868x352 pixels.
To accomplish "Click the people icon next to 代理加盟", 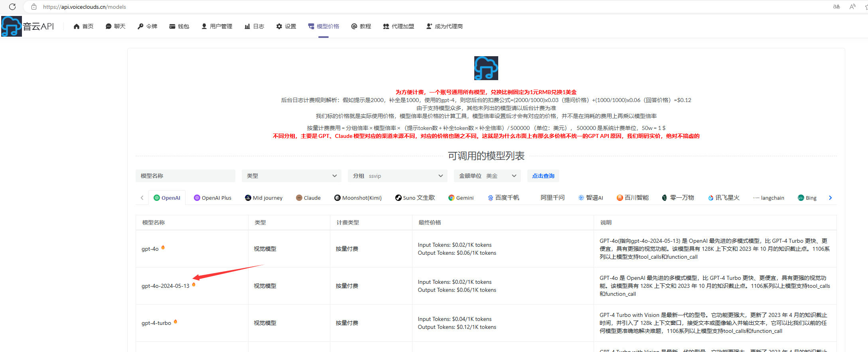I will pyautogui.click(x=386, y=26).
